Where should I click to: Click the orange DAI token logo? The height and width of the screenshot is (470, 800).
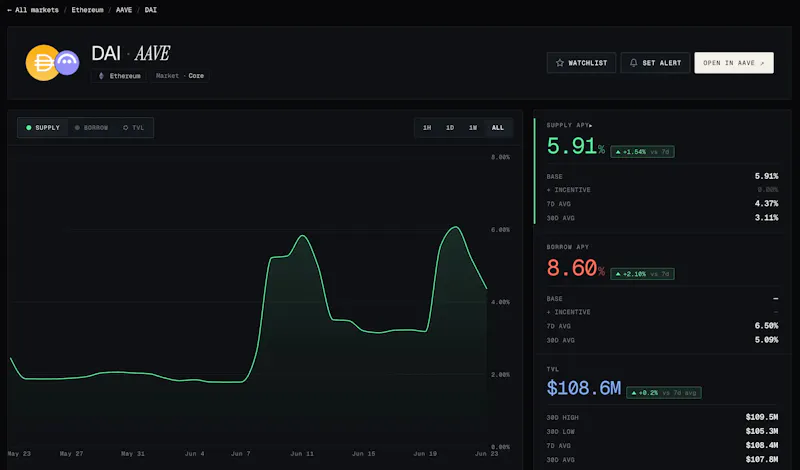pos(42,63)
